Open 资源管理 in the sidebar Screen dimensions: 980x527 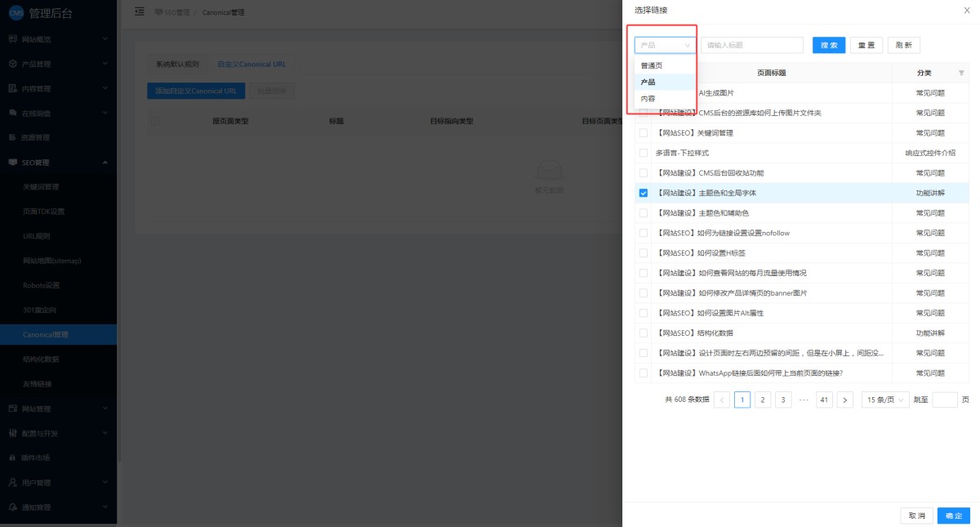(35, 137)
